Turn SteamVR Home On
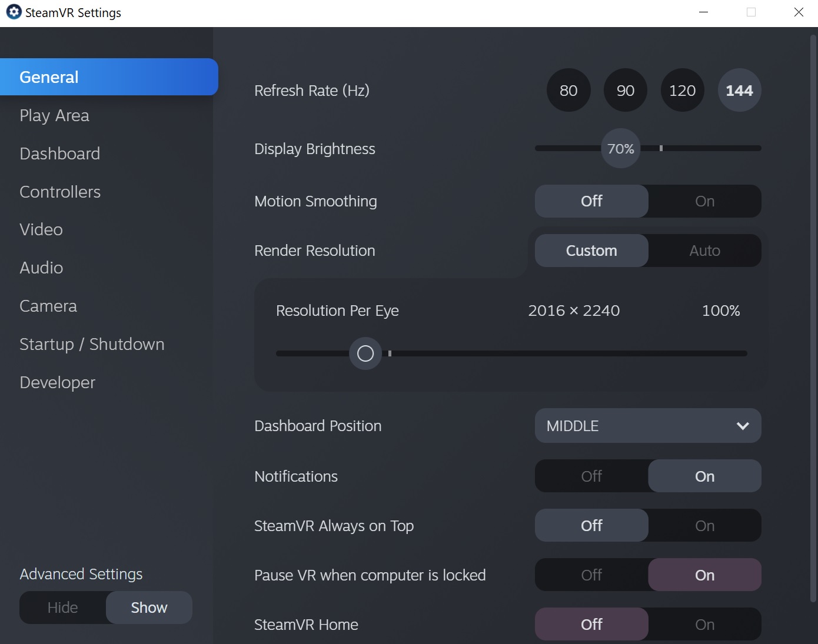818x644 pixels. [705, 624]
